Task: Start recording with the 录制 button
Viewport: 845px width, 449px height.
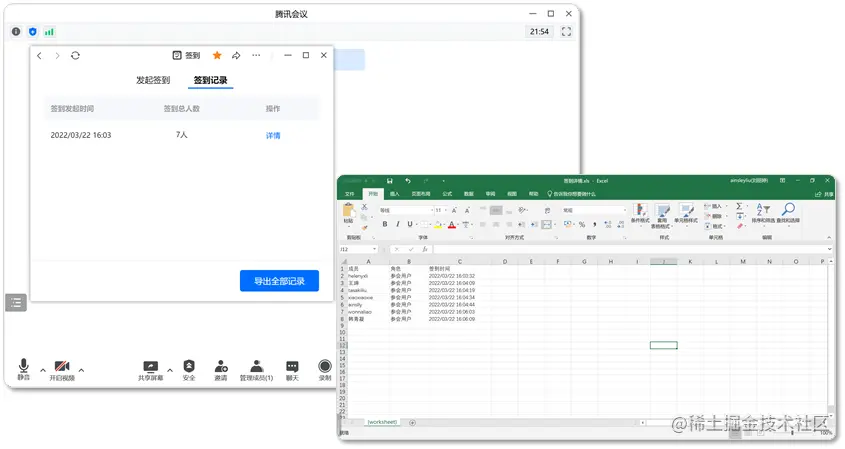Action: 325,370
